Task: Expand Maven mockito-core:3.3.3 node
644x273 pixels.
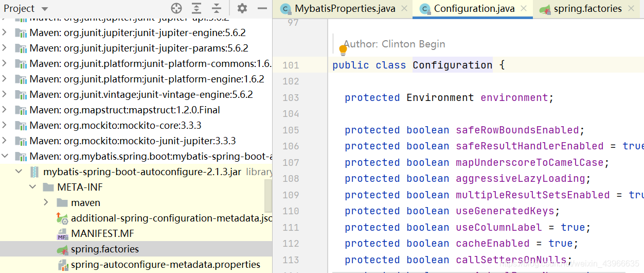Action: pyautogui.click(x=5, y=125)
